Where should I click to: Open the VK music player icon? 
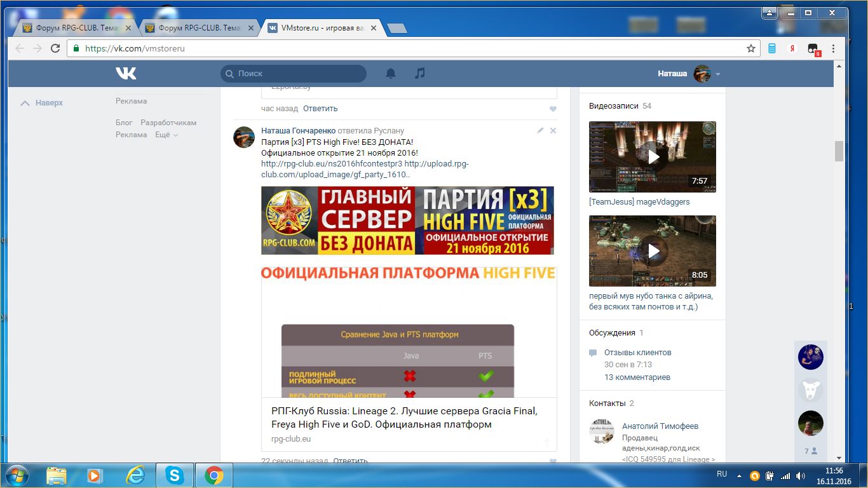[419, 74]
